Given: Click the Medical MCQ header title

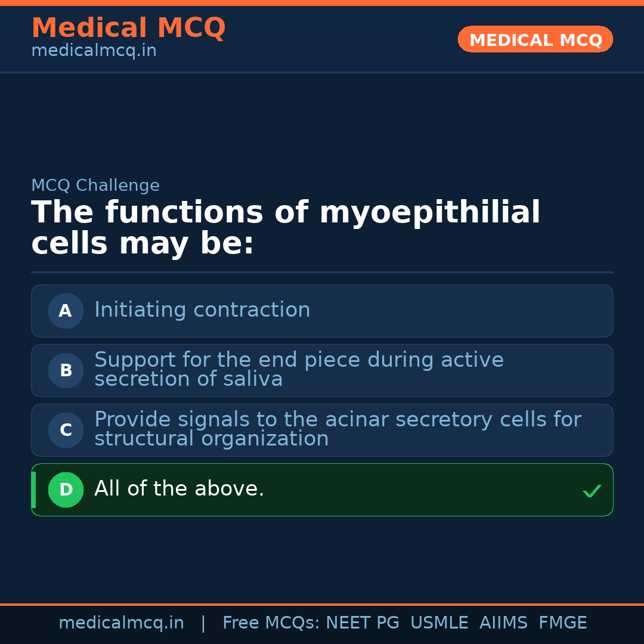Looking at the screenshot, I should [128, 28].
